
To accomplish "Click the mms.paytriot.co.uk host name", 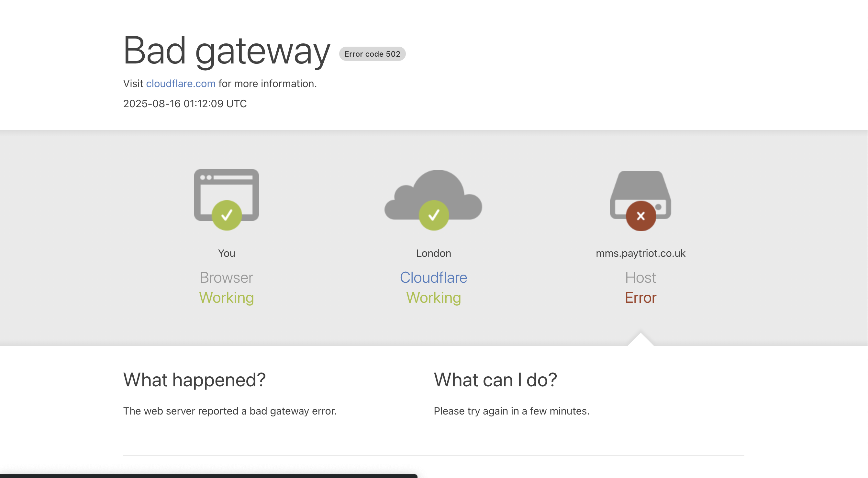I will click(640, 253).
